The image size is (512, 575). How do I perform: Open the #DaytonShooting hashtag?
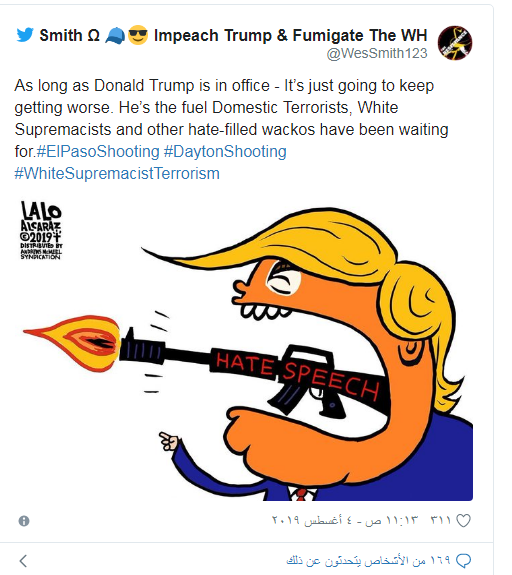(x=225, y=151)
